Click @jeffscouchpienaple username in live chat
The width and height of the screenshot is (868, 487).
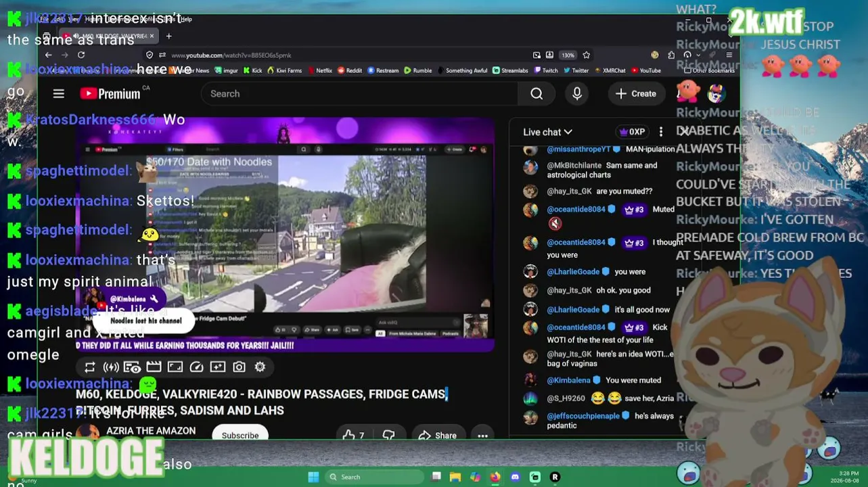click(x=583, y=416)
